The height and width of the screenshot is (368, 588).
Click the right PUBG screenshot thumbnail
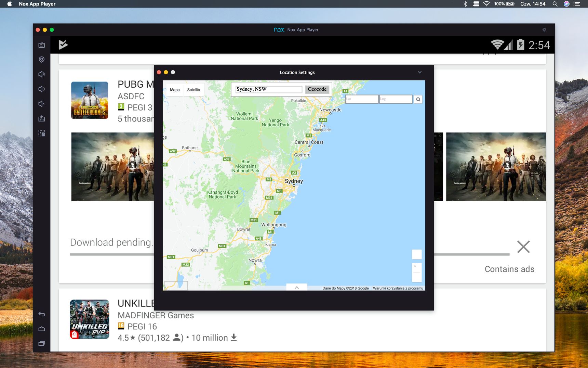496,167
